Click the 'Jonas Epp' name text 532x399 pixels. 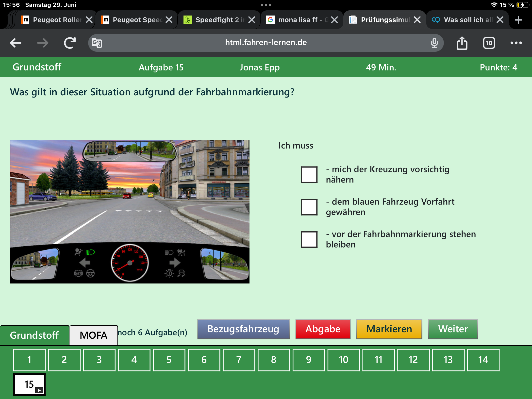tap(260, 67)
